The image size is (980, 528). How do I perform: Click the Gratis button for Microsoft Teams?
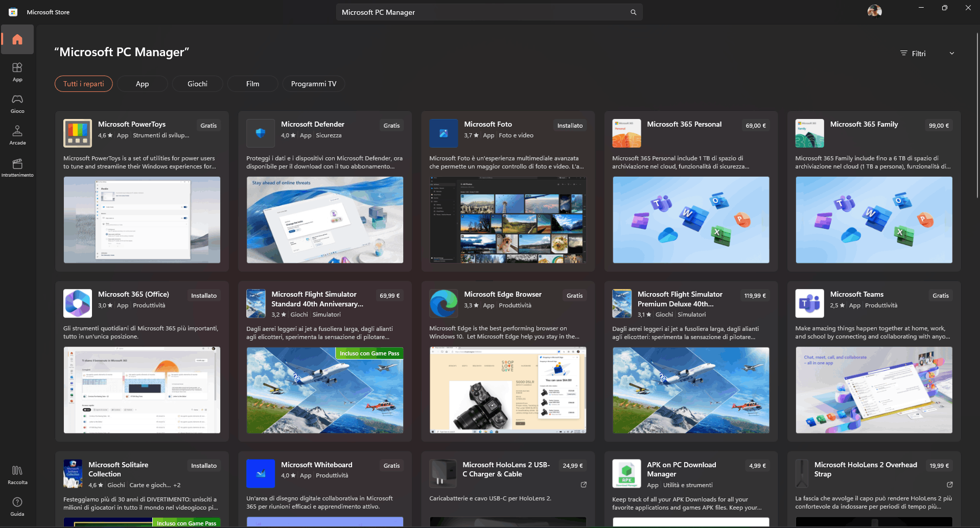tap(941, 296)
